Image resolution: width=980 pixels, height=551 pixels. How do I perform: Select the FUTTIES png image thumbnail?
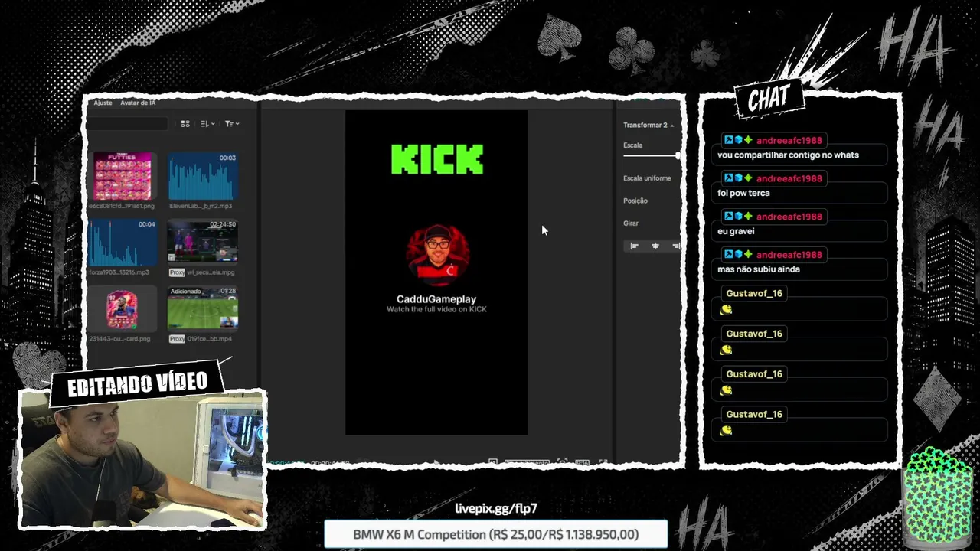click(x=122, y=176)
